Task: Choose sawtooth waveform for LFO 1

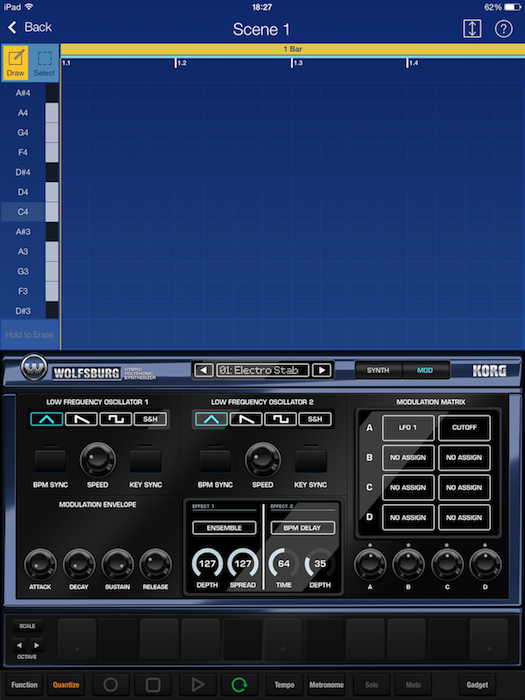Action: 81,419
